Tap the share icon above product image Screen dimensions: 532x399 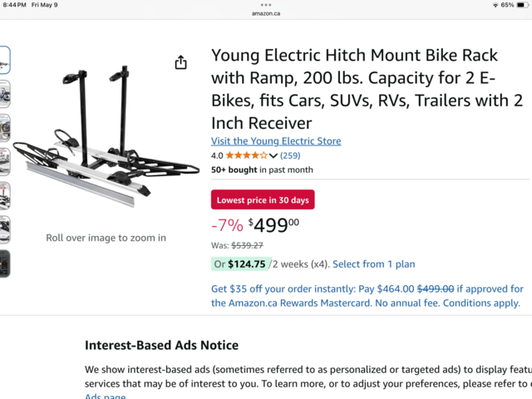pos(181,62)
